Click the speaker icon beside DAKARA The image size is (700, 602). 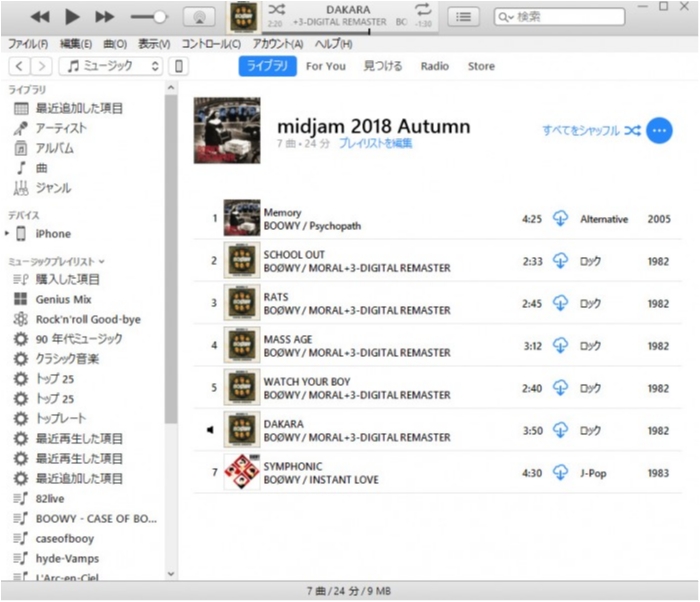210,430
